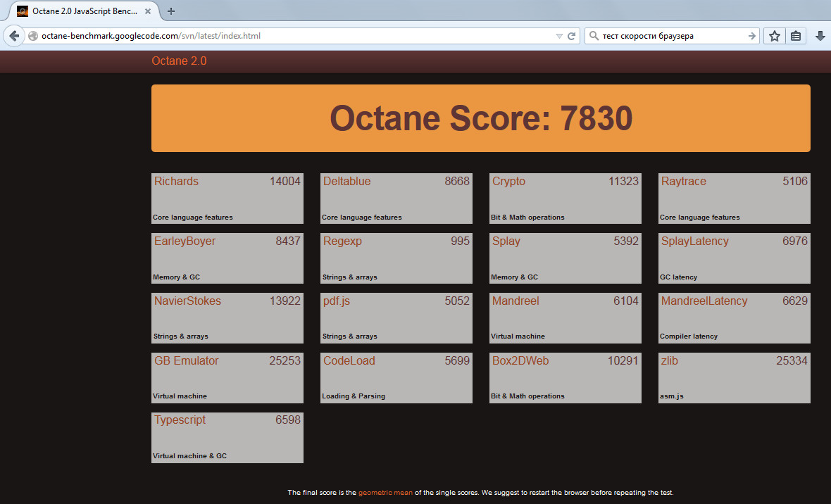
Task: Open the Splay benchmark link
Action: pos(506,241)
